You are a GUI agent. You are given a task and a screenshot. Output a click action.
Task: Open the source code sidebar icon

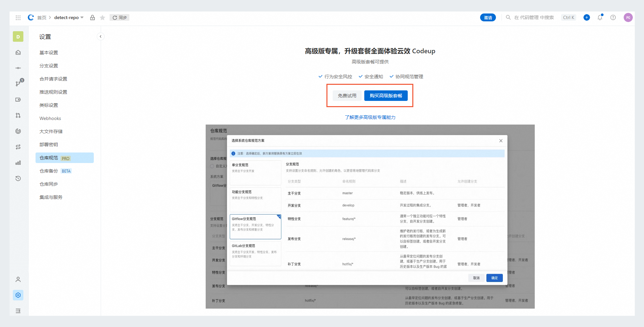(18, 52)
